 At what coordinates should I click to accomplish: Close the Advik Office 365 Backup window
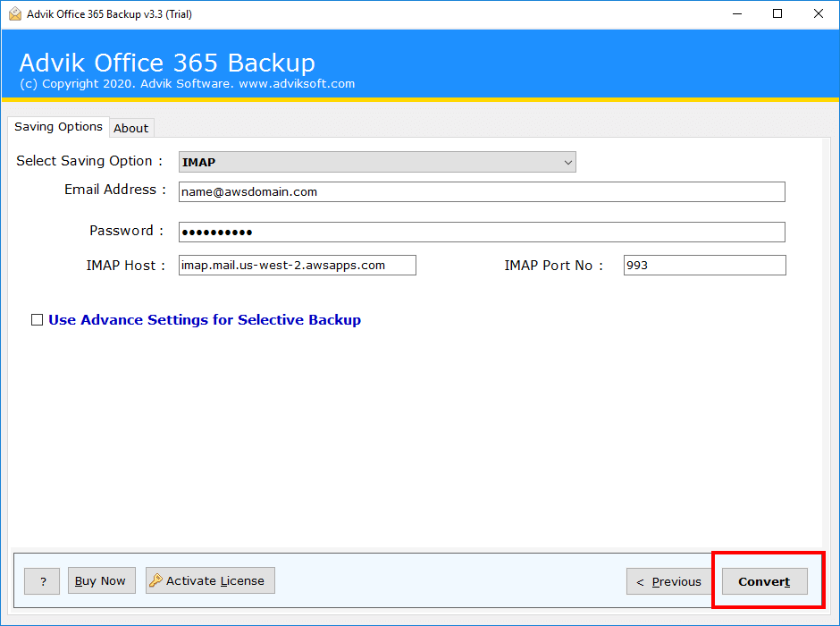pyautogui.click(x=818, y=14)
